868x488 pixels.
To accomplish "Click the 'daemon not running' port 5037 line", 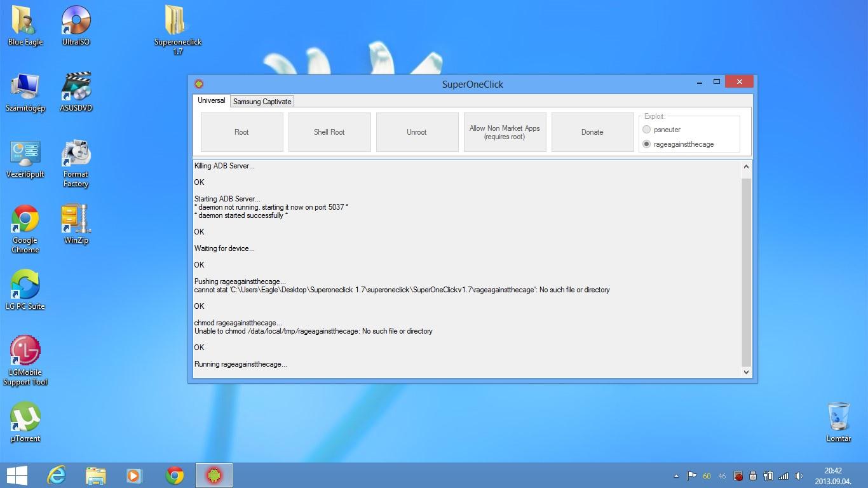I will pyautogui.click(x=271, y=207).
